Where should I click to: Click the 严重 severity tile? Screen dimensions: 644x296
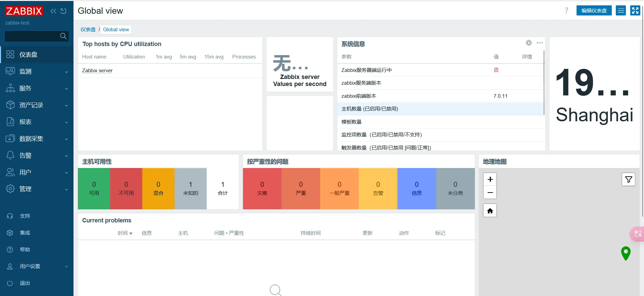301,188
